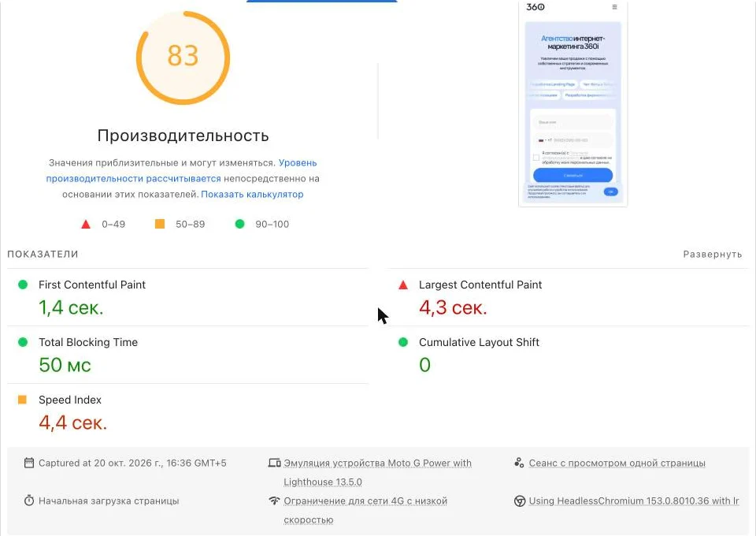Open 'Ограничение для сети 4G' details

[365, 511]
